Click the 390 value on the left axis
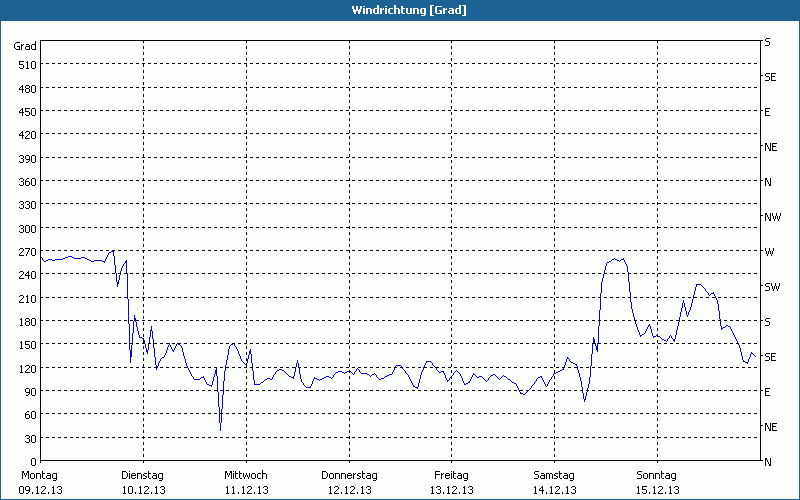 click(28, 159)
